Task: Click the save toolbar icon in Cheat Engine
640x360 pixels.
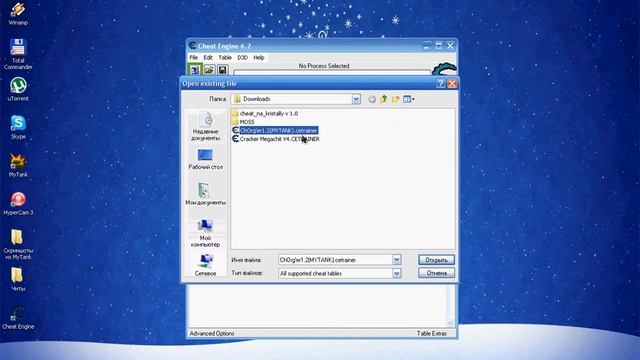Action: click(x=222, y=70)
